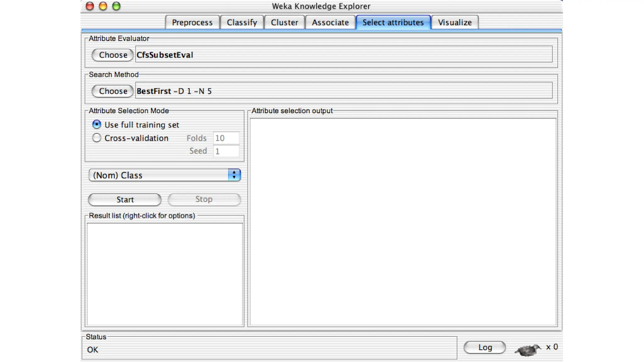The height and width of the screenshot is (362, 644).
Task: Click the green zoom window button
Action: point(116,6)
